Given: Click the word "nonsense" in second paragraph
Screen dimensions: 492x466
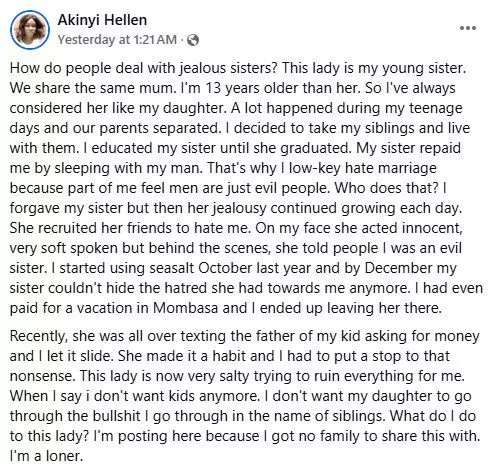Looking at the screenshot, I should pos(44,376).
